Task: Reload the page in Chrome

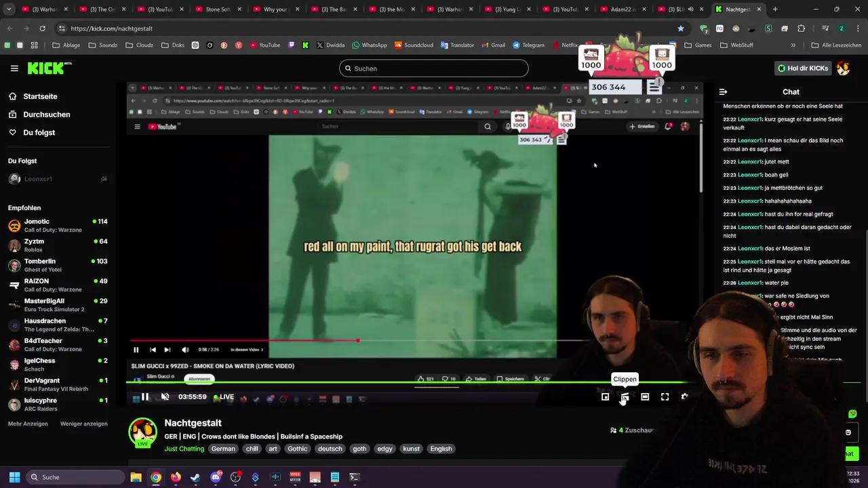Action: click(x=42, y=28)
